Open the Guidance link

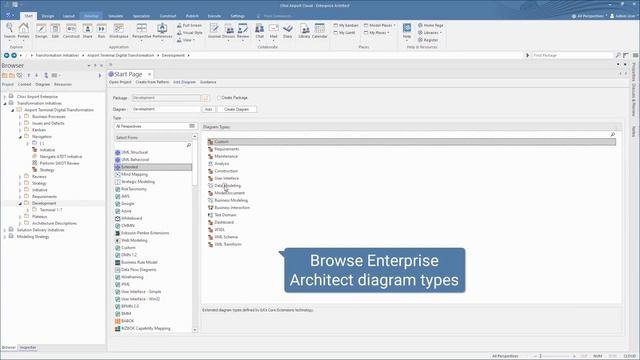[208, 82]
